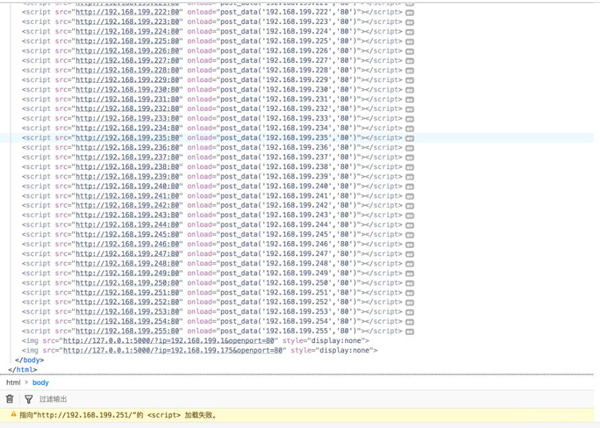Click the event badge on 192.168.199.234 script row
The image size is (600, 428).
point(409,129)
